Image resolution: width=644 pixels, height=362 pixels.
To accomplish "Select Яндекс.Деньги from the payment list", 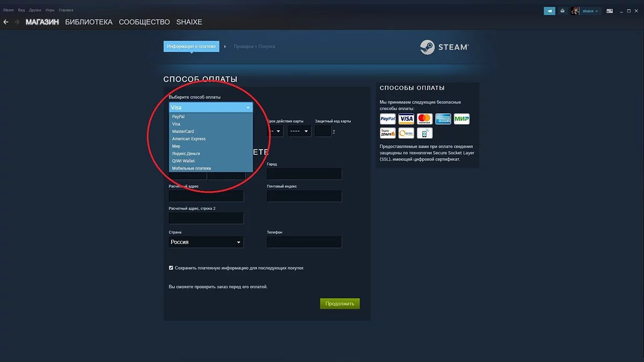I will pos(210,153).
